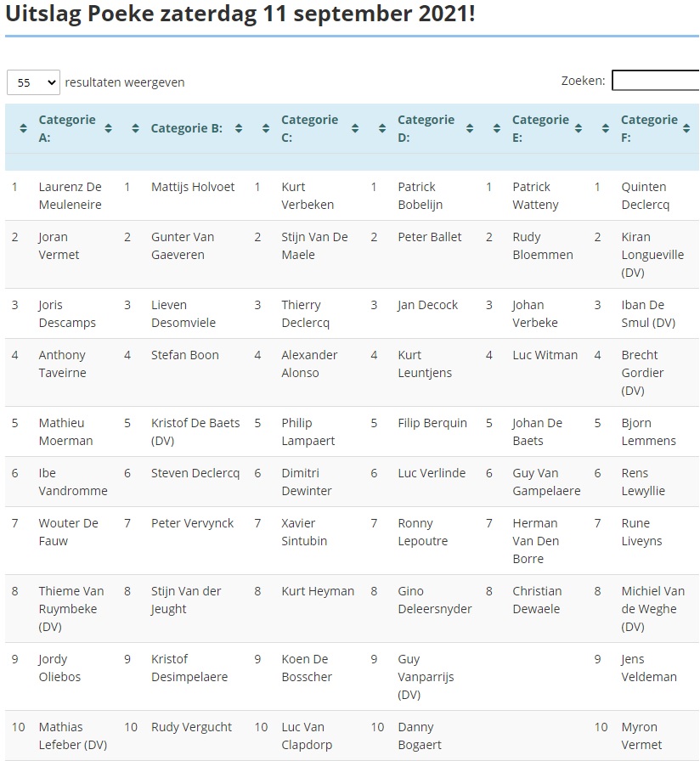Click sort arrows left of Categorie E header
The image size is (700, 761).
coord(497,128)
